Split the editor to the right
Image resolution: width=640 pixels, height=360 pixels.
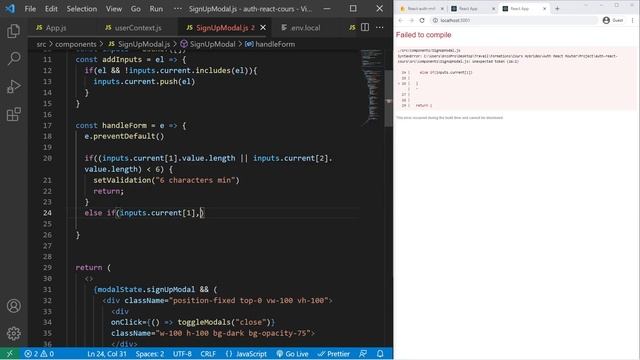365,27
